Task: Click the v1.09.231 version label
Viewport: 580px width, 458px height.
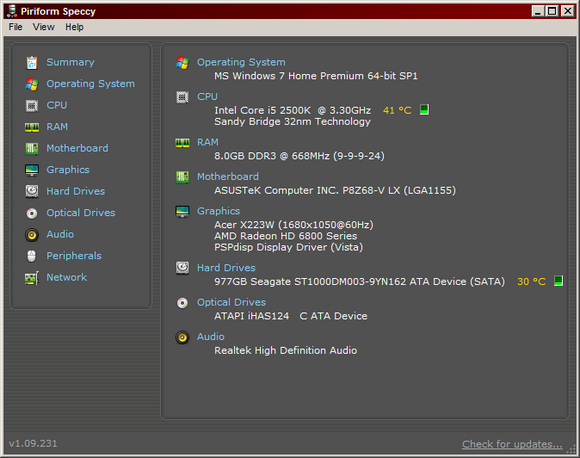Action: 33,444
